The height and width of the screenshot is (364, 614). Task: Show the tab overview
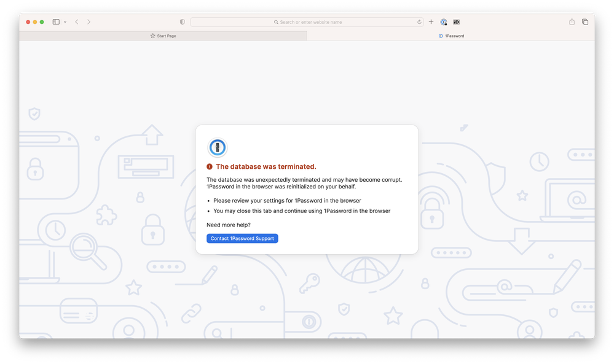pyautogui.click(x=585, y=22)
